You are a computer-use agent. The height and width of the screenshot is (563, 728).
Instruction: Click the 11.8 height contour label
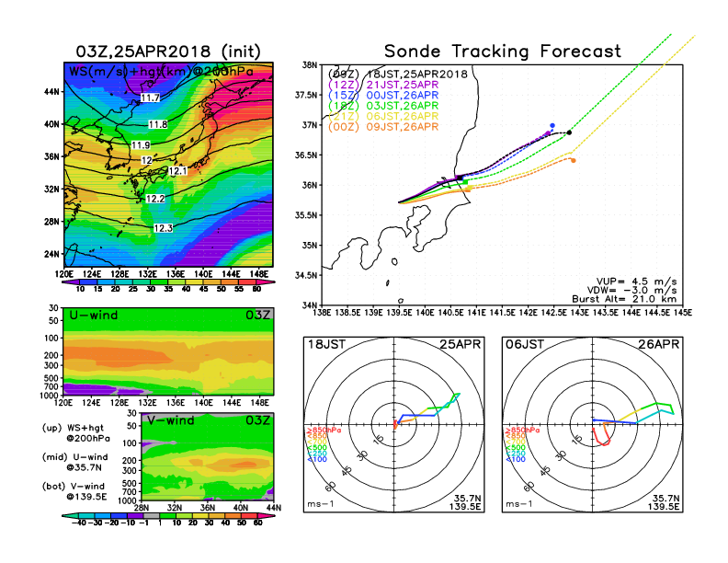pyautogui.click(x=158, y=124)
